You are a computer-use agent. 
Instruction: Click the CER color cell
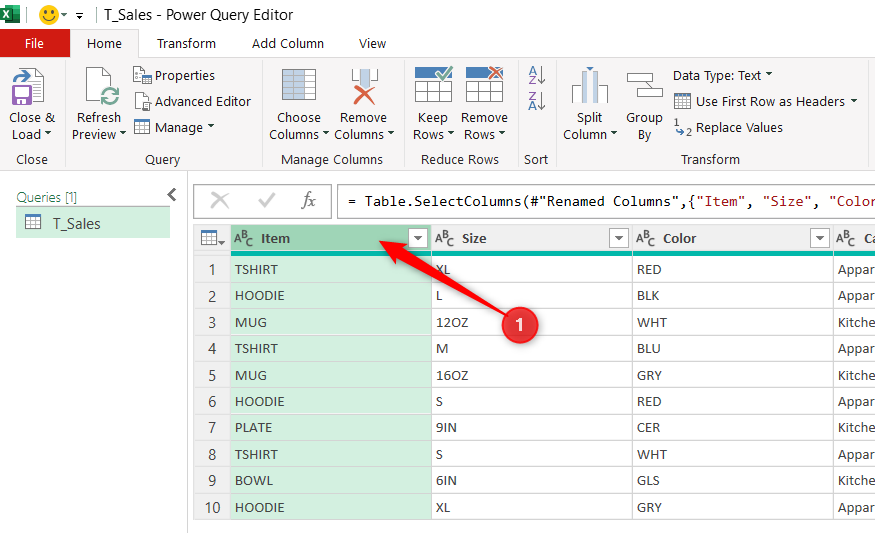click(x=733, y=428)
